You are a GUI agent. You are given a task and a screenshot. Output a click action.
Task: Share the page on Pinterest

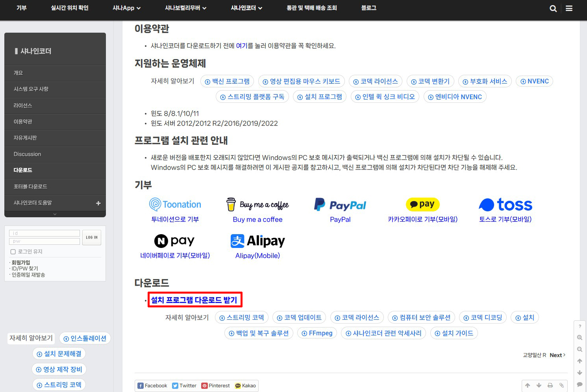click(216, 386)
